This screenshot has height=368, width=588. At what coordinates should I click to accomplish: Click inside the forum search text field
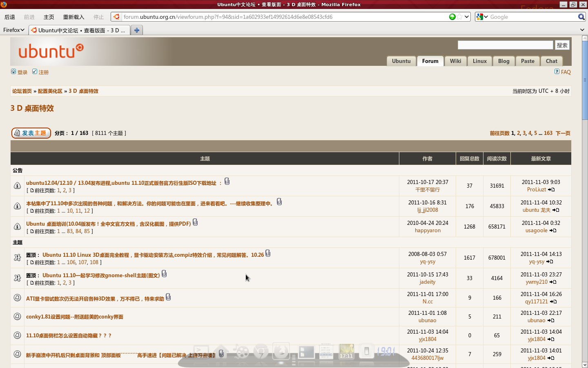click(505, 45)
